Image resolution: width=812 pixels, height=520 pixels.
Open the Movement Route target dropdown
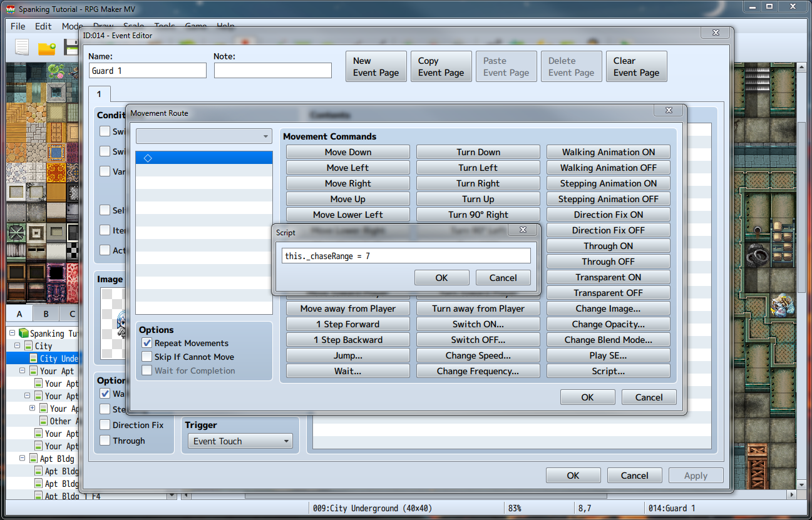pyautogui.click(x=204, y=136)
